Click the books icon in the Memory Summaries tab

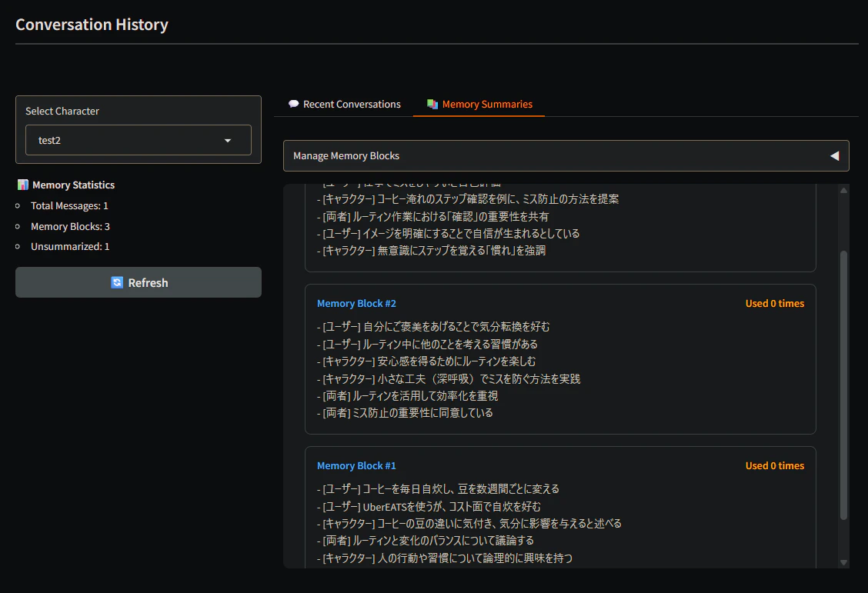pos(432,104)
